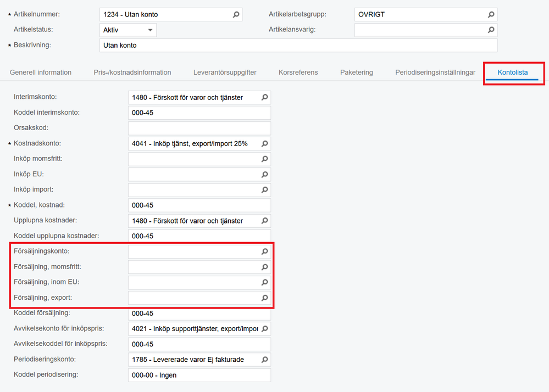Screen dimensions: 549x392
Task: Click the Orsakskod input field
Action: point(199,128)
